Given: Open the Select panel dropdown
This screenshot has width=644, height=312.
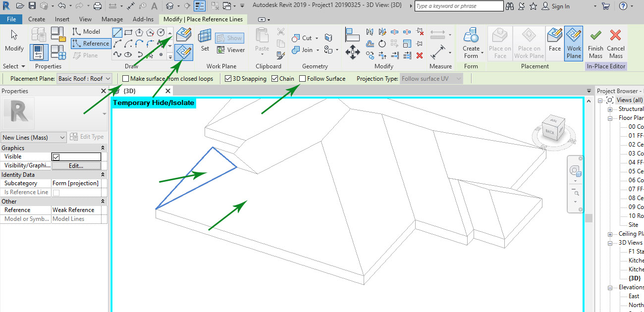Looking at the screenshot, I should pyautogui.click(x=13, y=66).
